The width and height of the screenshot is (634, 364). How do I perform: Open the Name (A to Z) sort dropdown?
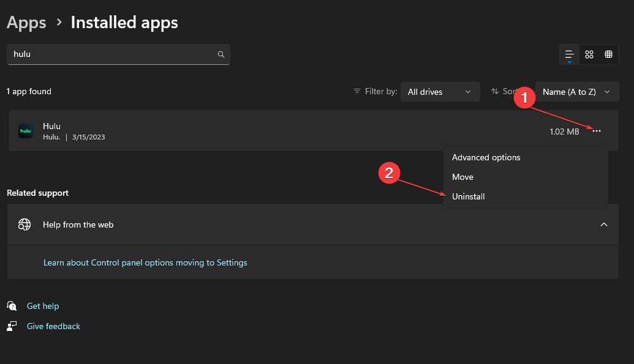click(x=576, y=92)
